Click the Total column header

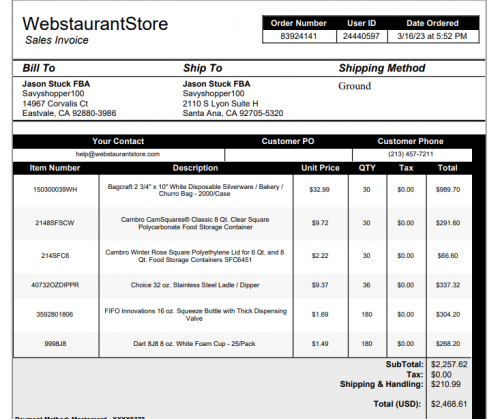click(448, 168)
